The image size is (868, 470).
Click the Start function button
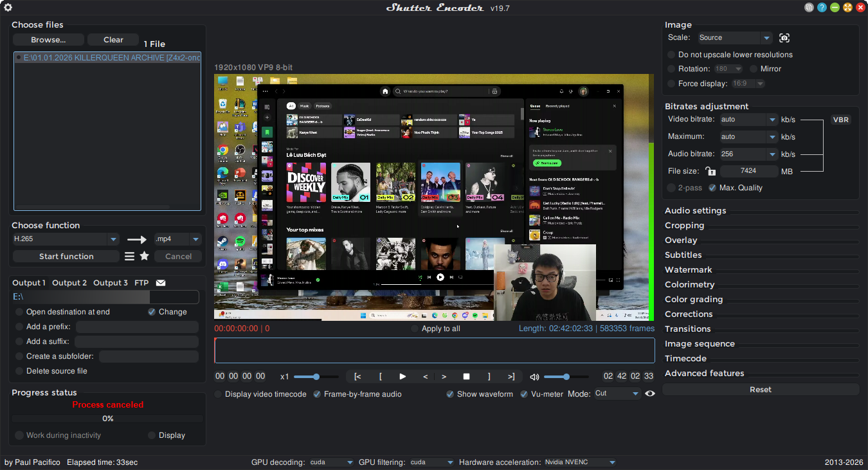point(66,257)
